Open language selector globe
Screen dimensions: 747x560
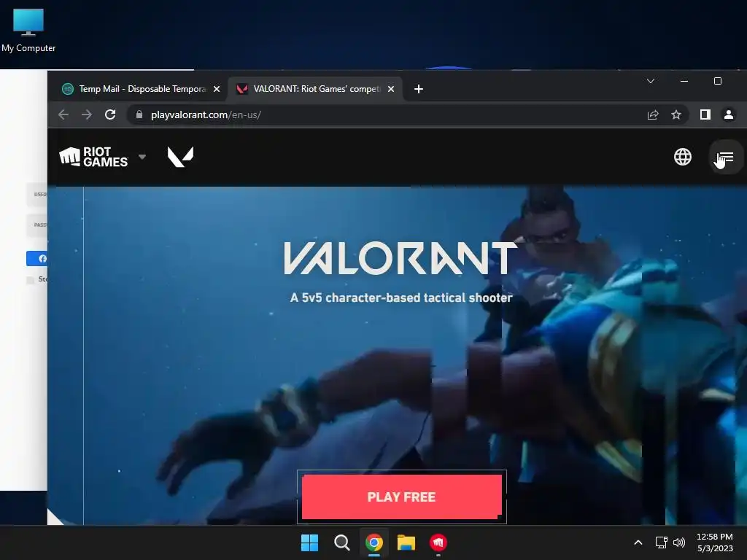(683, 157)
